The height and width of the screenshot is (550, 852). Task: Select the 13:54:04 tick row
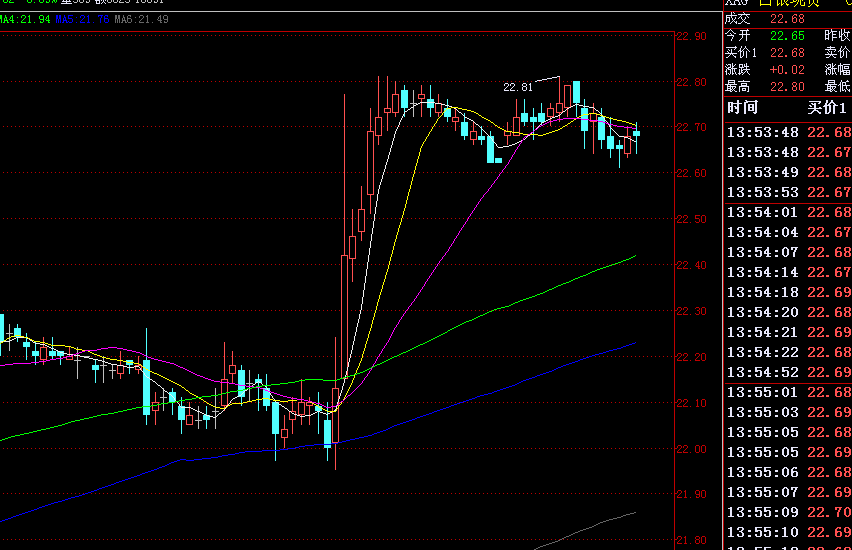[x=788, y=233]
